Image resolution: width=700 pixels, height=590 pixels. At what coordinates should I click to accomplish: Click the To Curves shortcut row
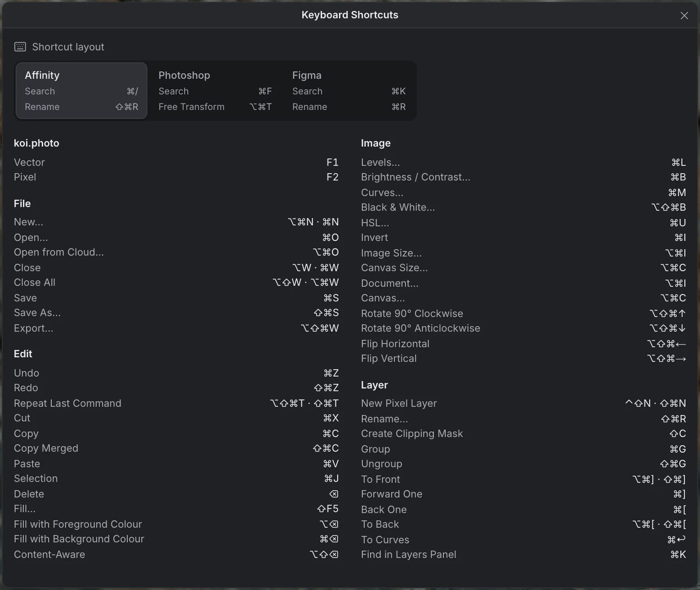coord(523,539)
